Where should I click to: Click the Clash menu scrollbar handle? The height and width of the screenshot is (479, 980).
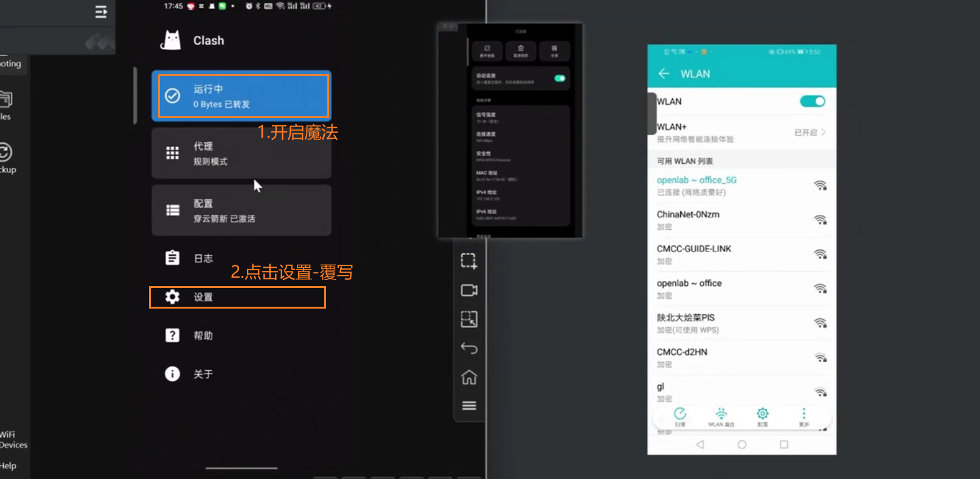click(x=135, y=96)
